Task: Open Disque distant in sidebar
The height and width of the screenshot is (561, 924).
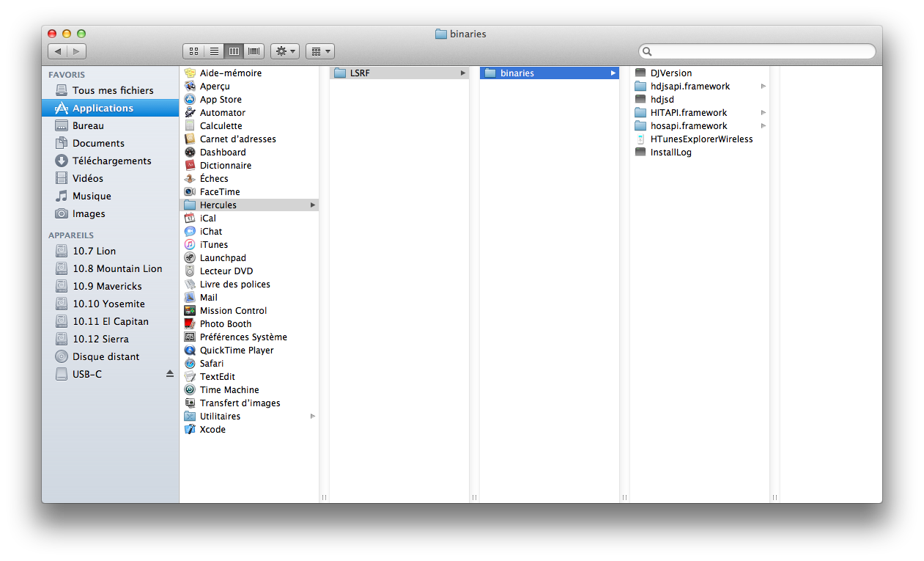Action: click(110, 356)
